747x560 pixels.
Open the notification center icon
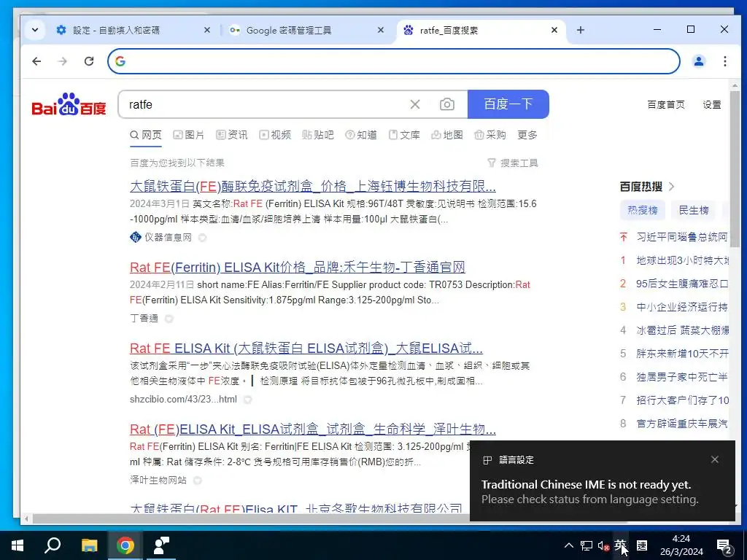click(x=724, y=545)
